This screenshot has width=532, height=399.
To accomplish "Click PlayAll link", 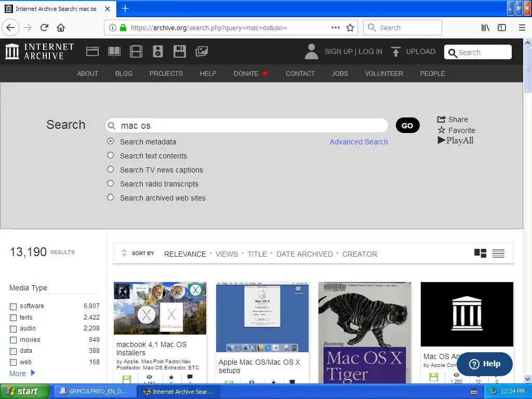I will click(x=455, y=140).
